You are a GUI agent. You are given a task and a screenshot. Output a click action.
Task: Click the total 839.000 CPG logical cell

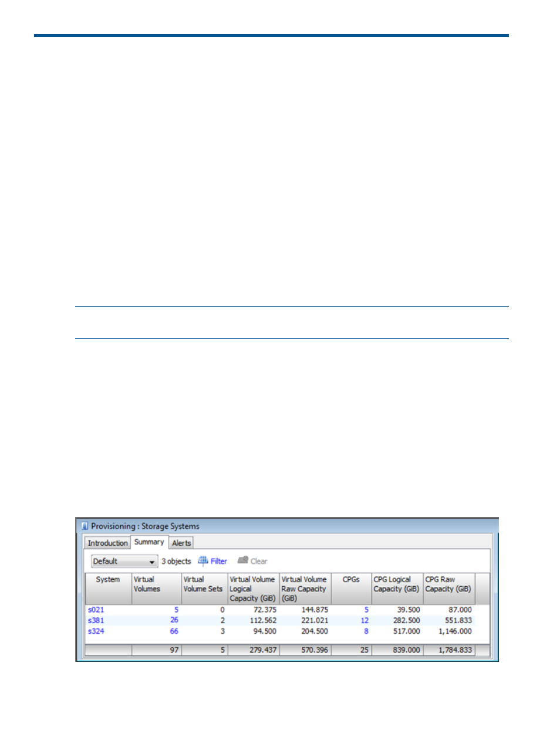coord(397,650)
